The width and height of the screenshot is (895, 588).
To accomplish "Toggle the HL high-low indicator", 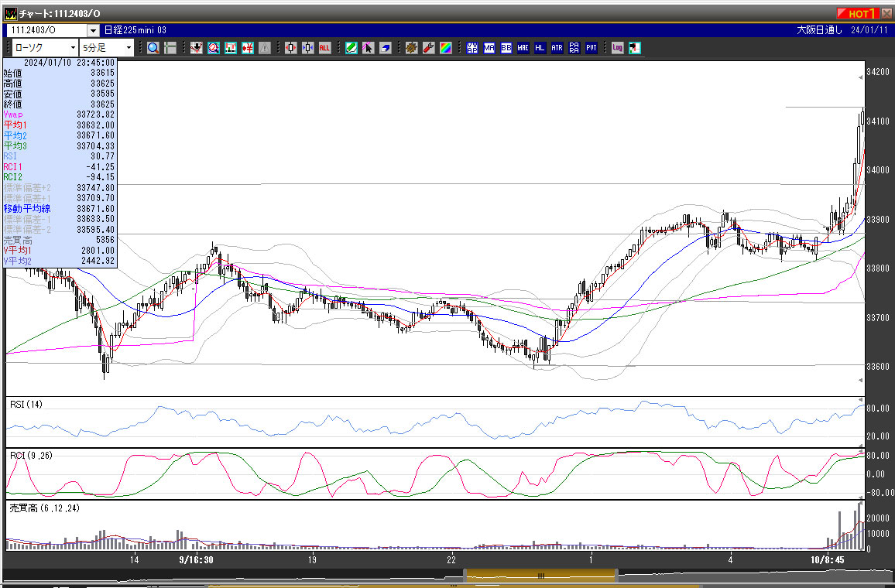I will [x=540, y=48].
